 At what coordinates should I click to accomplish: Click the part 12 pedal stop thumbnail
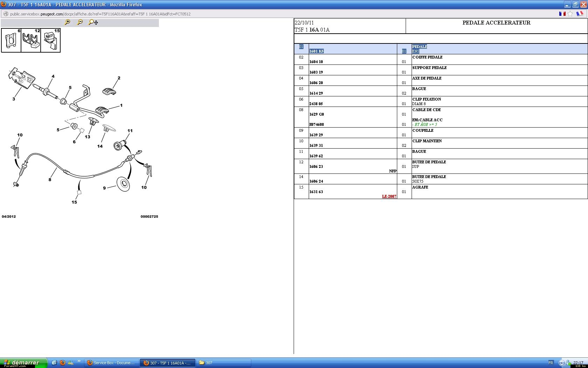click(31, 40)
